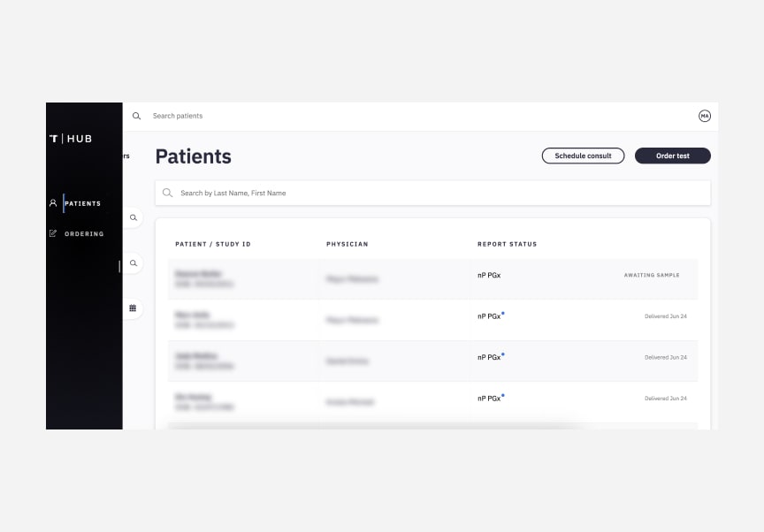This screenshot has height=532, width=764.
Task: Open the MA user avatar menu
Action: click(704, 116)
